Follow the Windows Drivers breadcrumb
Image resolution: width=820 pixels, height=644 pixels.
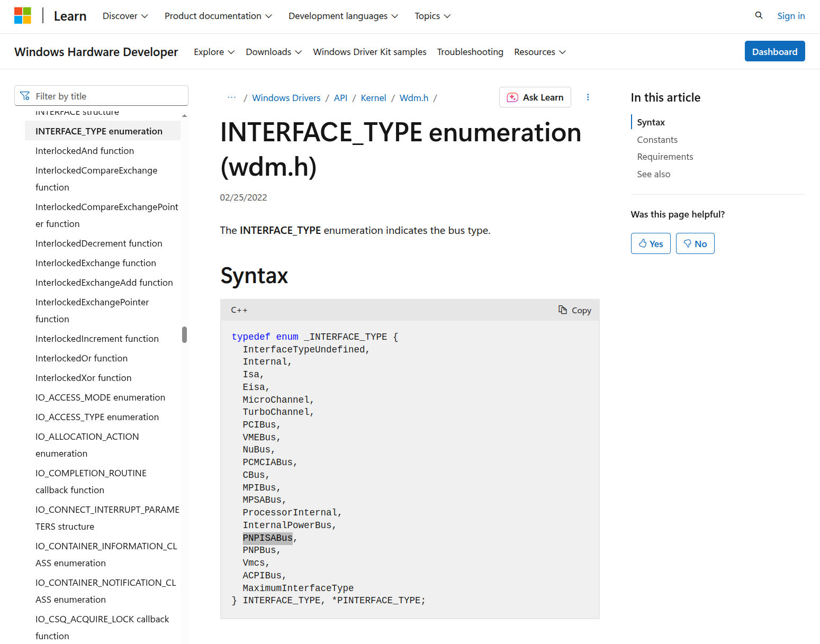pos(286,98)
